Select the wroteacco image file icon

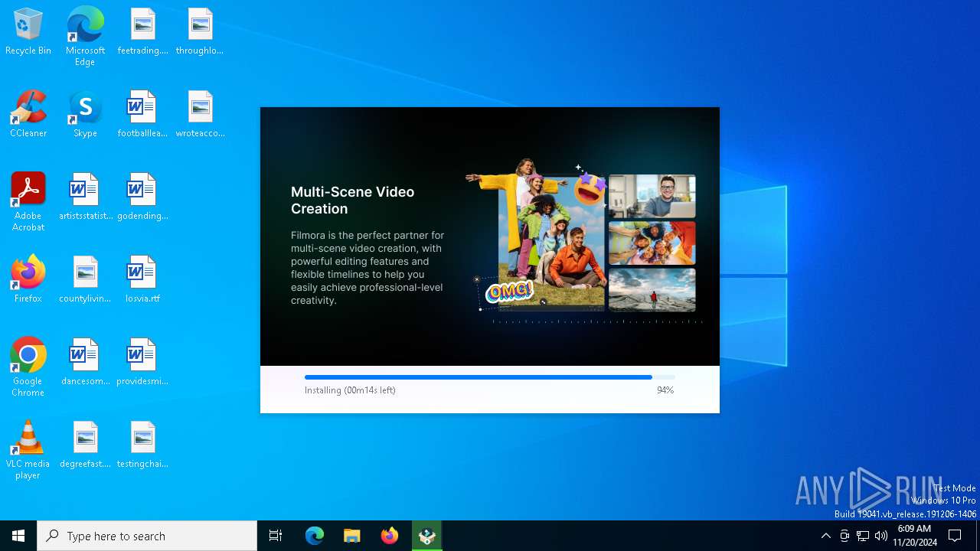pos(200,114)
